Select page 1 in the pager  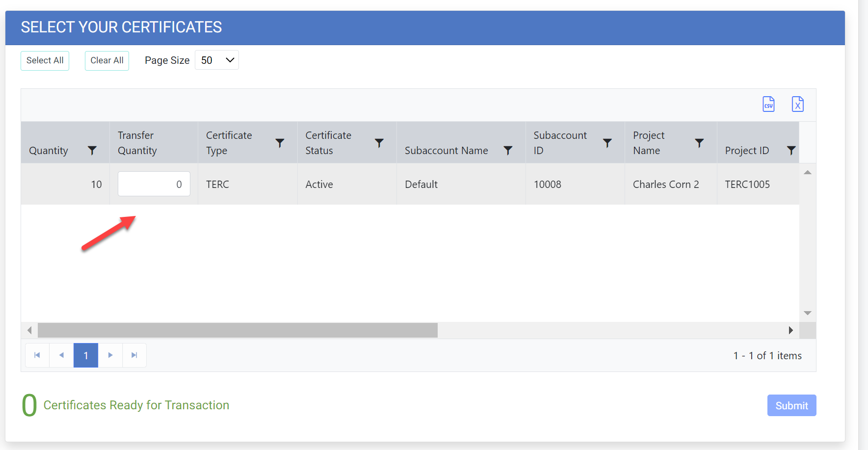(86, 355)
